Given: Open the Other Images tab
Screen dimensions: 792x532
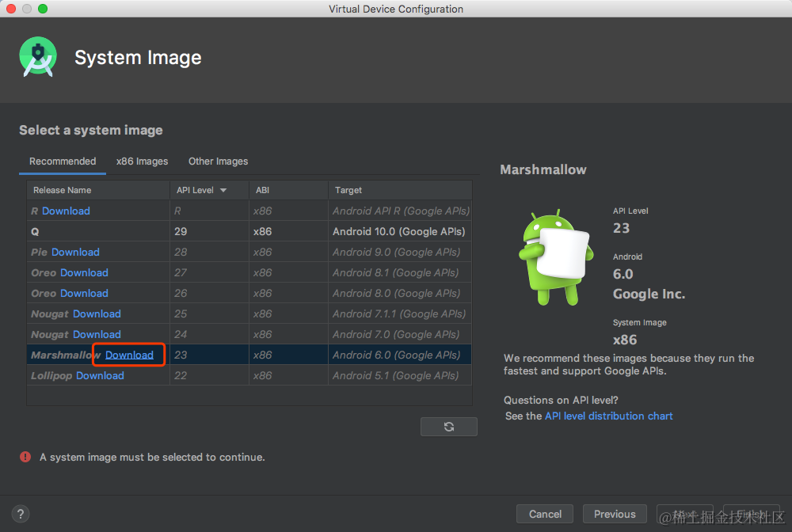Looking at the screenshot, I should pos(219,161).
